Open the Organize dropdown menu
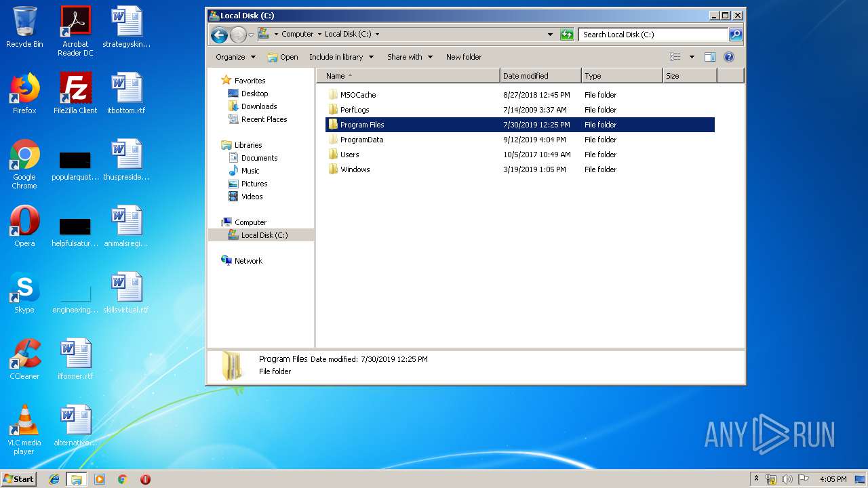This screenshot has height=488, width=868. coord(235,57)
